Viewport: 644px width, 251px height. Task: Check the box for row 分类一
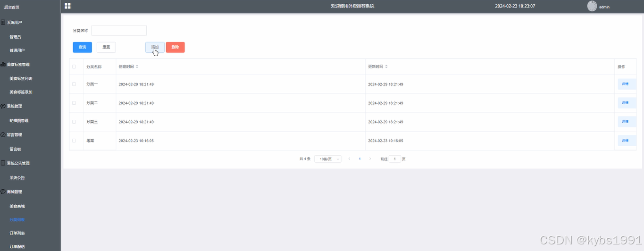(74, 84)
